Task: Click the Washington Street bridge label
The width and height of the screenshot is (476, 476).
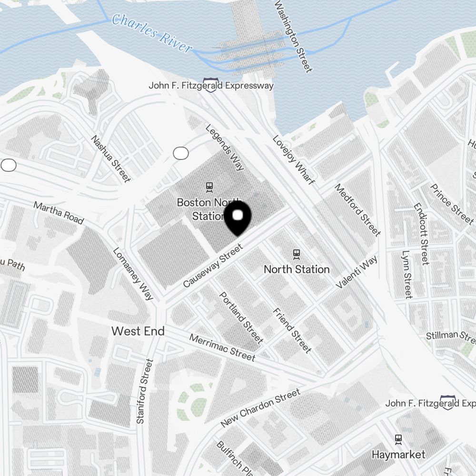Action: 294,36
